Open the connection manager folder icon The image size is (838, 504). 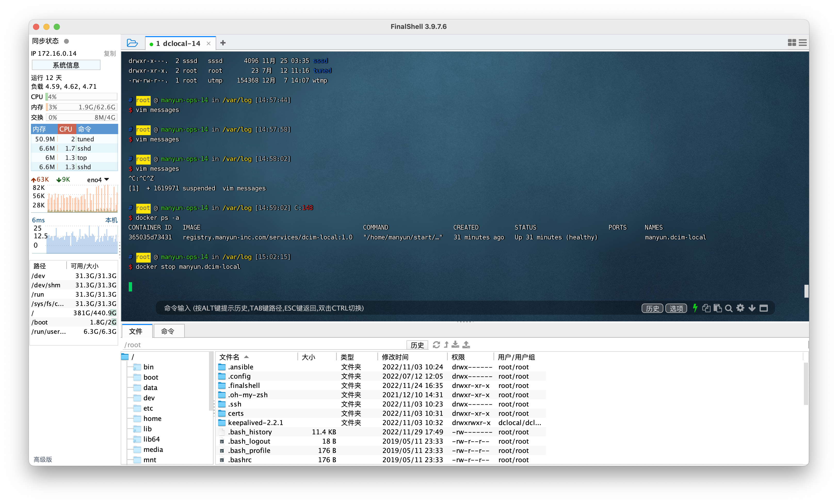click(132, 43)
